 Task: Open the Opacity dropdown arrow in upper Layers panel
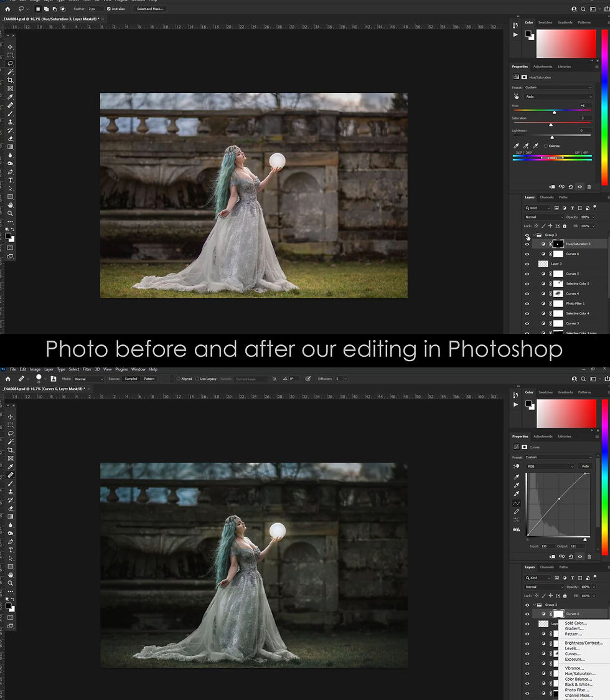pyautogui.click(x=593, y=217)
